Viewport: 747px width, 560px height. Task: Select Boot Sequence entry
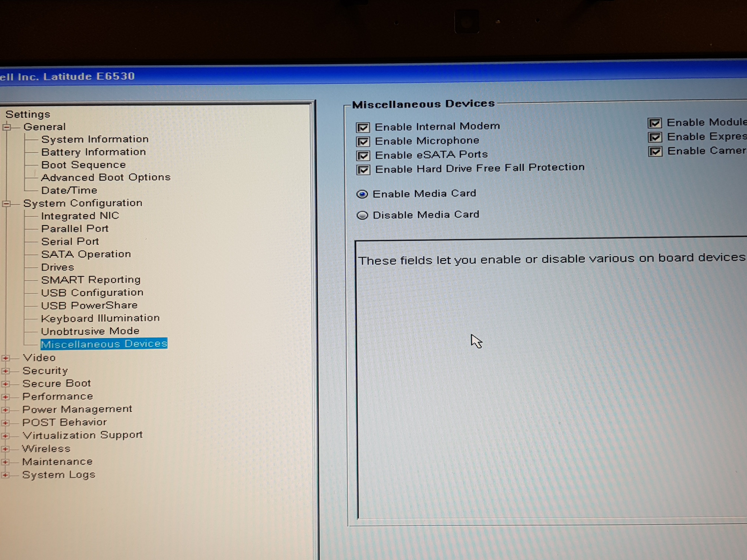point(83,165)
